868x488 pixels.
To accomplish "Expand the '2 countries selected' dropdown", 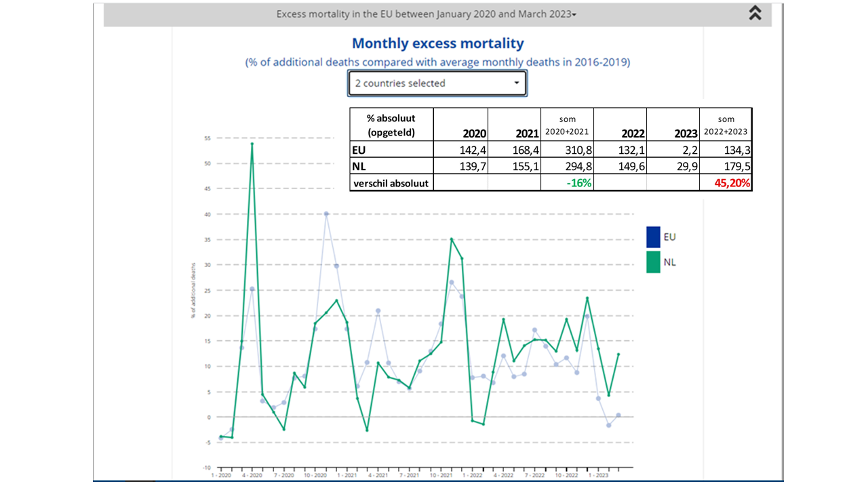I will (x=437, y=83).
